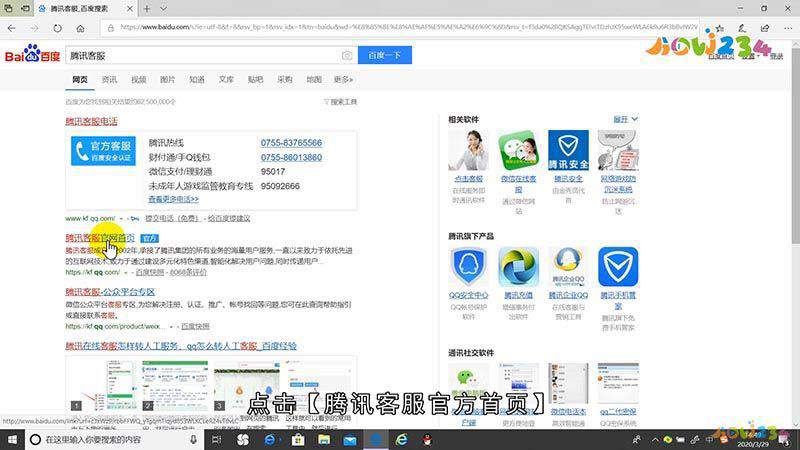
Task: Refresh the page with the reload icon
Action: click(57, 28)
